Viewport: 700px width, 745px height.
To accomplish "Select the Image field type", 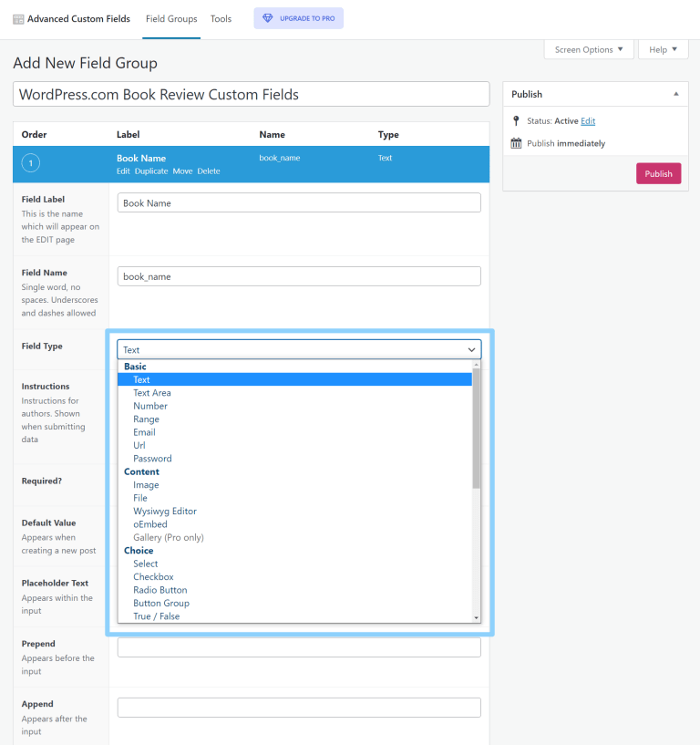I will point(295,484).
